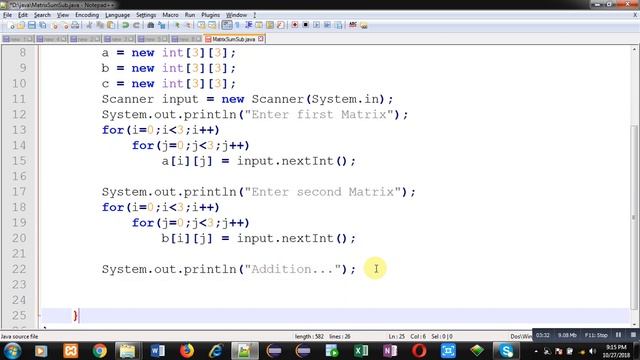640x360 pixels.
Task: Click the Replace toolbar icon
Action: [162, 25]
